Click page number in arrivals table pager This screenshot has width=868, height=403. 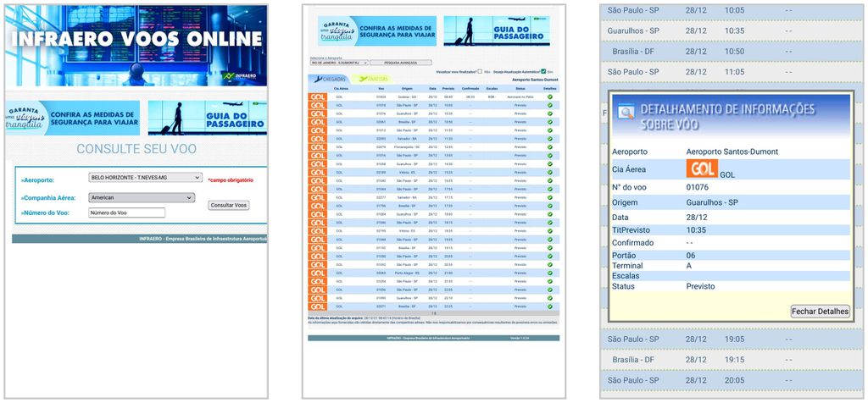433,313
